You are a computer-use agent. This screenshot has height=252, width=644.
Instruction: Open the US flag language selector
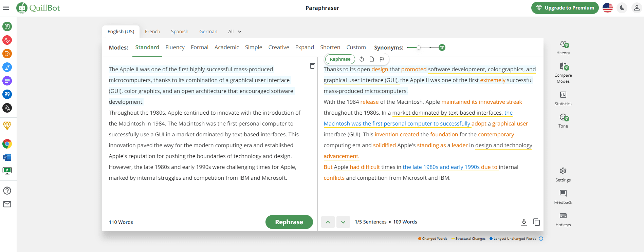607,8
